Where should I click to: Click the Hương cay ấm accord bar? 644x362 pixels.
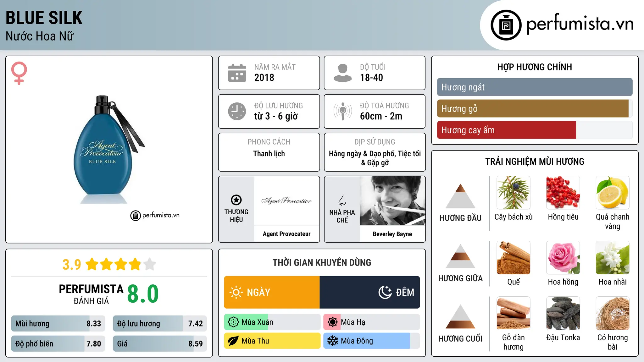(535, 130)
